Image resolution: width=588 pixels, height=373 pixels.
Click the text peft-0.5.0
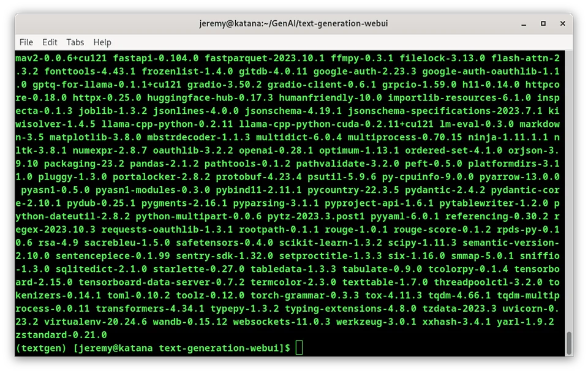pyautogui.click(x=434, y=164)
